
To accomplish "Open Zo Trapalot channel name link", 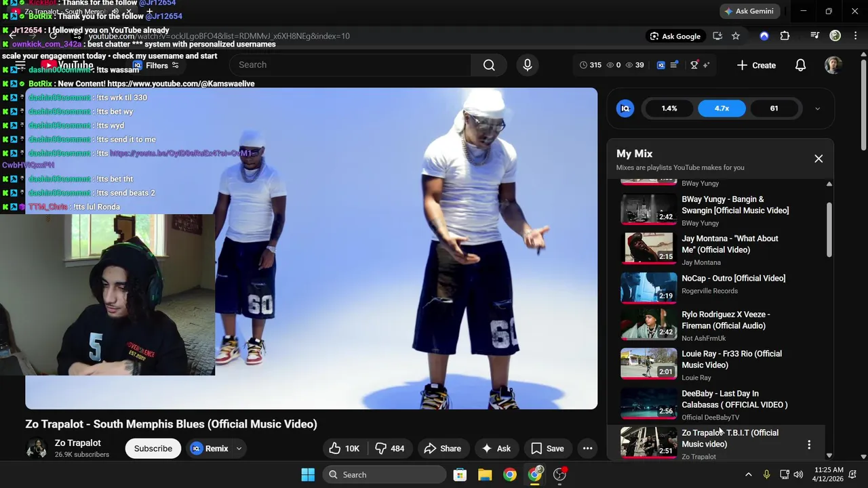I will click(x=78, y=443).
